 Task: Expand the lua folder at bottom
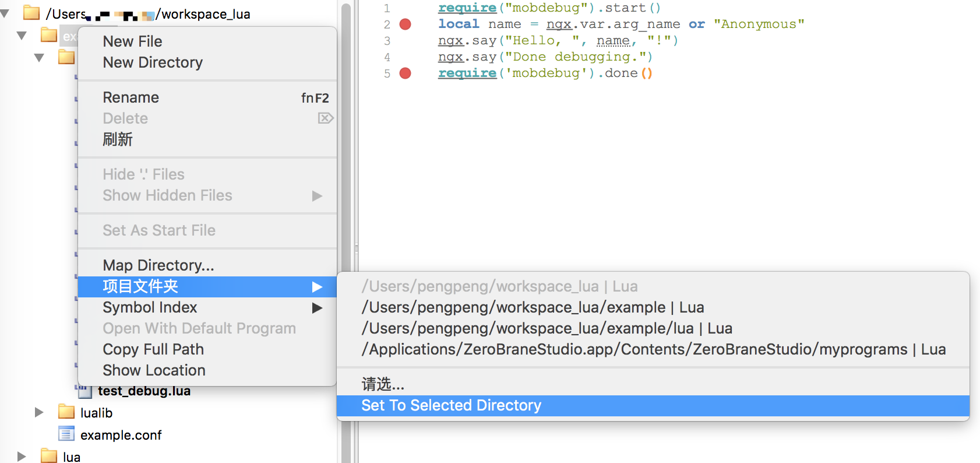pos(22,457)
